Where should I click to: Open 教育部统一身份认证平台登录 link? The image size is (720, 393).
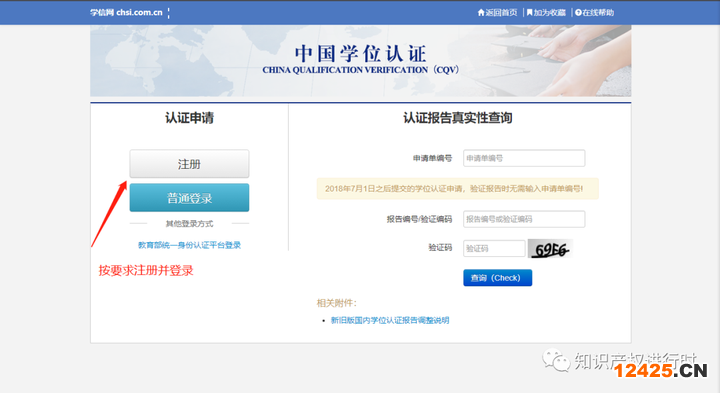pos(189,245)
